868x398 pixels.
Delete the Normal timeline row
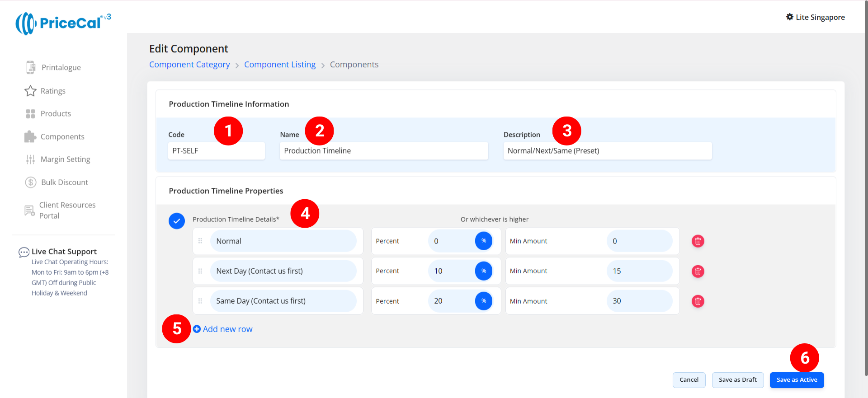[698, 241]
